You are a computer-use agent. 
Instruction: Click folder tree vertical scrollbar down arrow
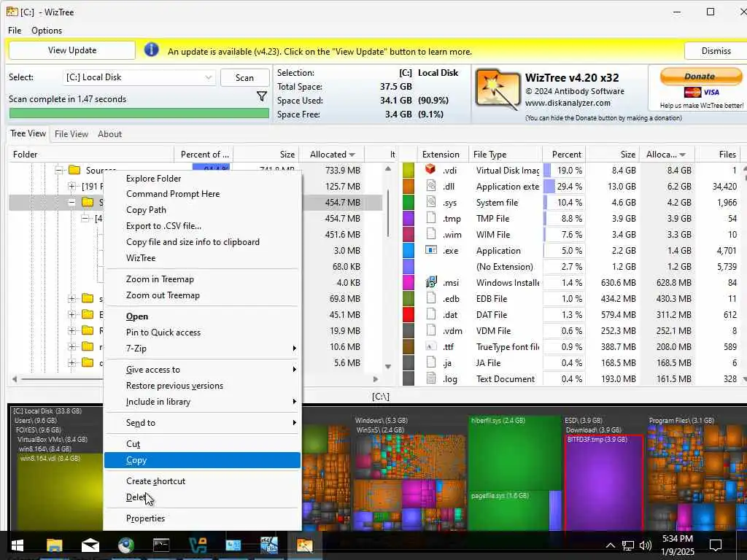388,366
